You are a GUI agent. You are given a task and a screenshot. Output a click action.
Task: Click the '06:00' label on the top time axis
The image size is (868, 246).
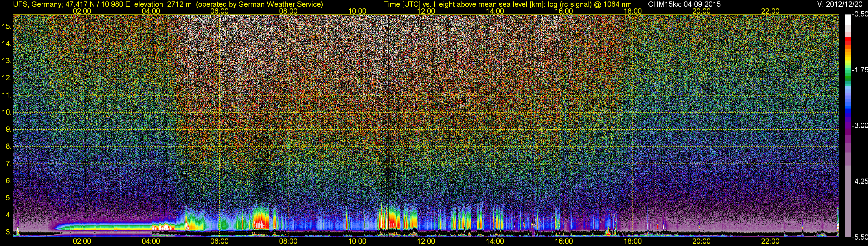coord(219,11)
